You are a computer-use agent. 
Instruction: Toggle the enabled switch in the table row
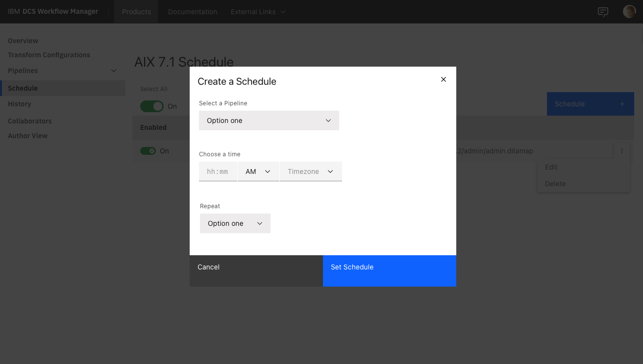point(148,151)
